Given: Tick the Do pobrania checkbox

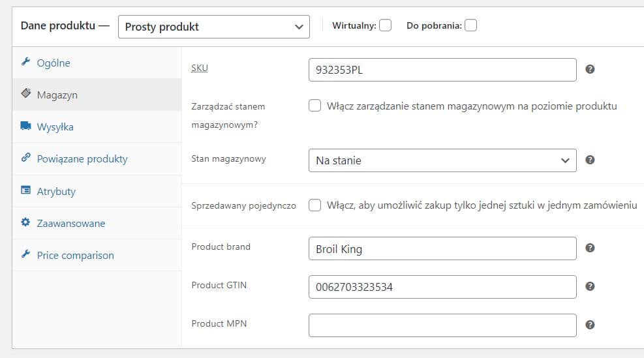Looking at the screenshot, I should click(470, 26).
